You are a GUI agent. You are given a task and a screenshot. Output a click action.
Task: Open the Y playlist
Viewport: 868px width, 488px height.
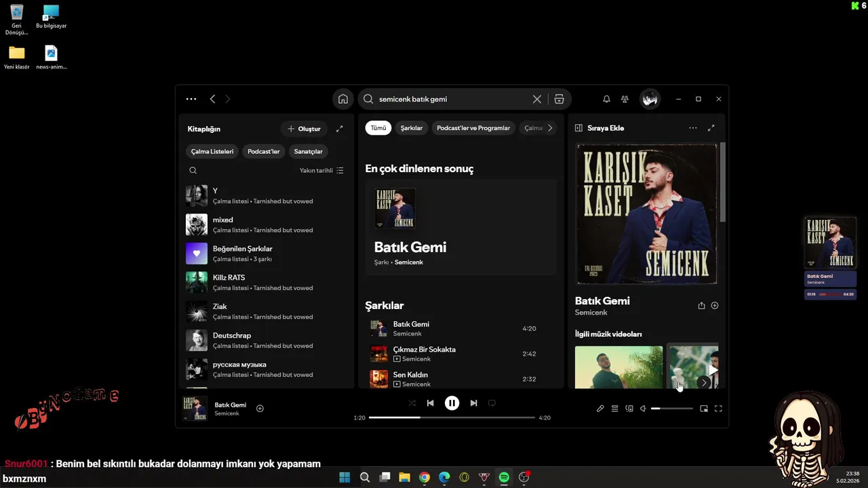coord(268,196)
